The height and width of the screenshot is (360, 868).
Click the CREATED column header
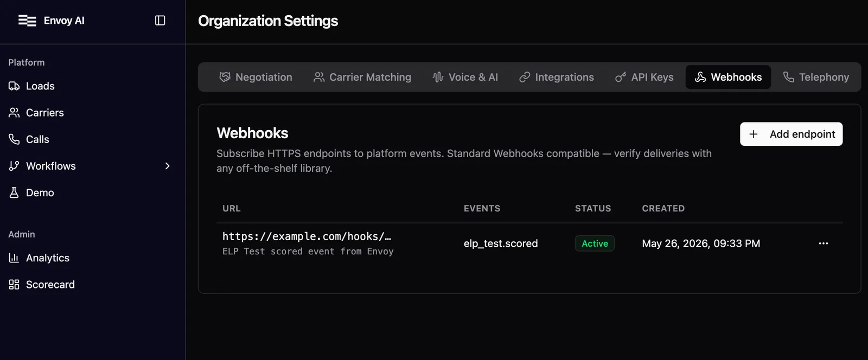click(x=663, y=208)
